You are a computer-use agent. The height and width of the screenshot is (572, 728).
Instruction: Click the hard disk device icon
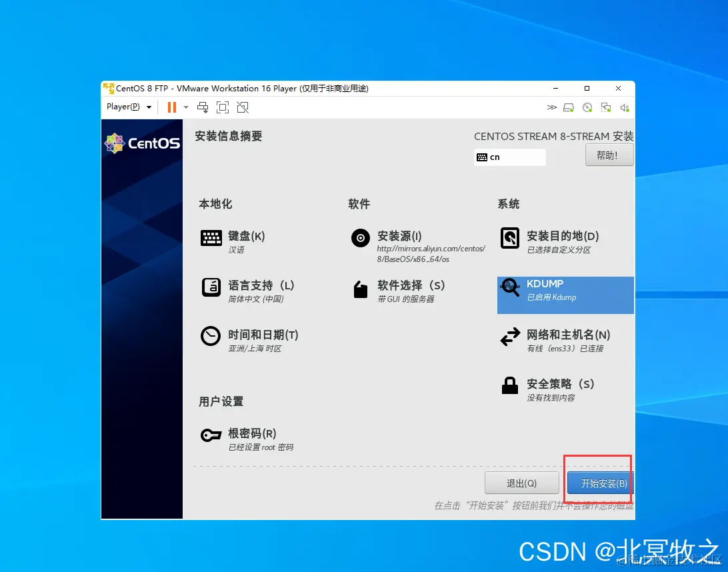(569, 108)
